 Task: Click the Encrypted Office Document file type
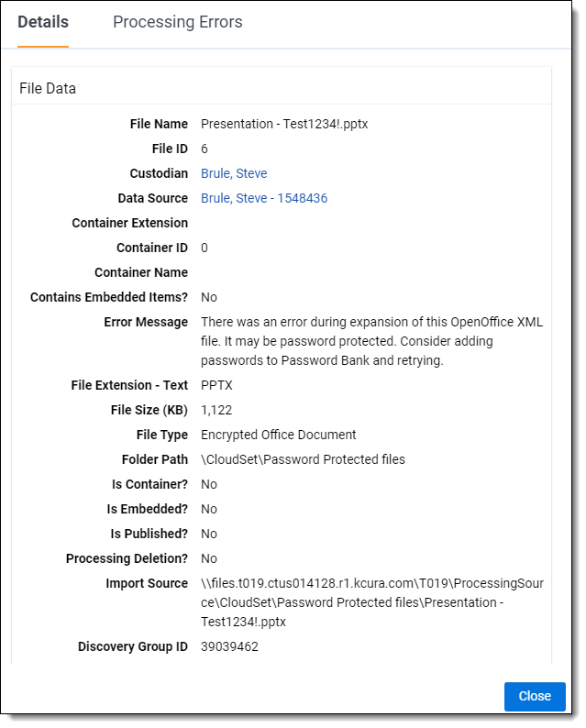tap(279, 435)
